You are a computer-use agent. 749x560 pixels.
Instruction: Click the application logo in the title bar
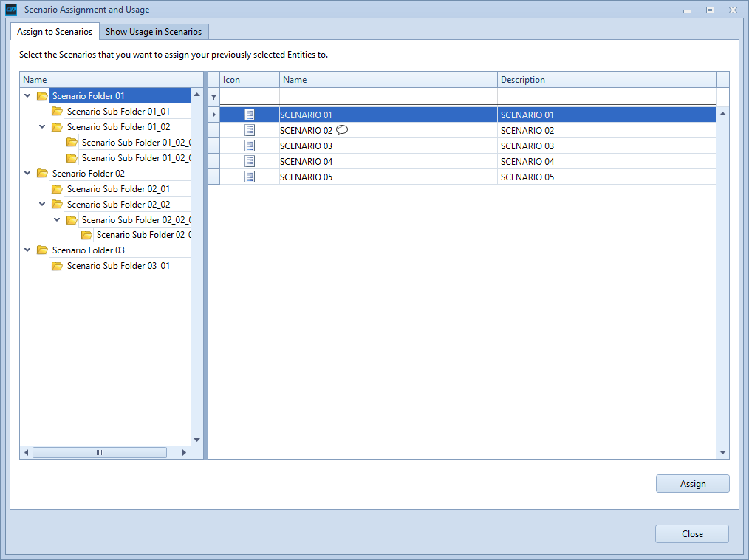point(10,9)
